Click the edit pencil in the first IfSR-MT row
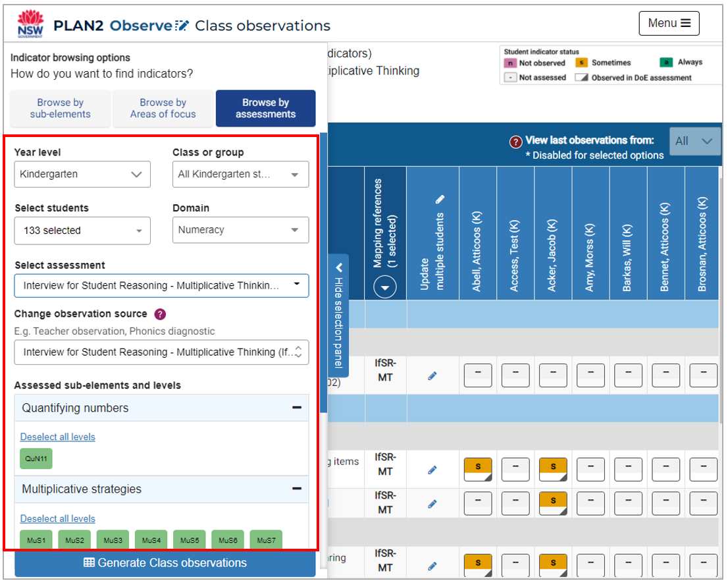The width and height of the screenshot is (728, 585). 432,376
